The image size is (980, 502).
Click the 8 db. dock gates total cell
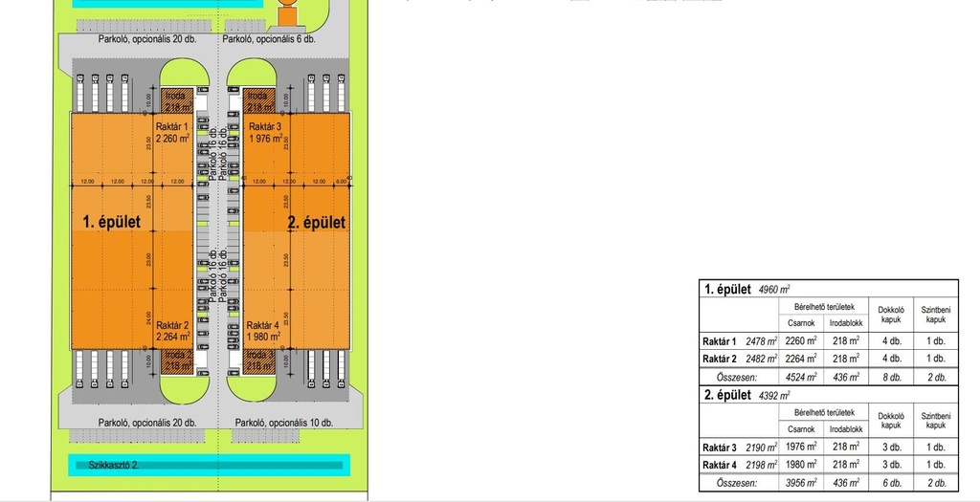[x=890, y=377]
